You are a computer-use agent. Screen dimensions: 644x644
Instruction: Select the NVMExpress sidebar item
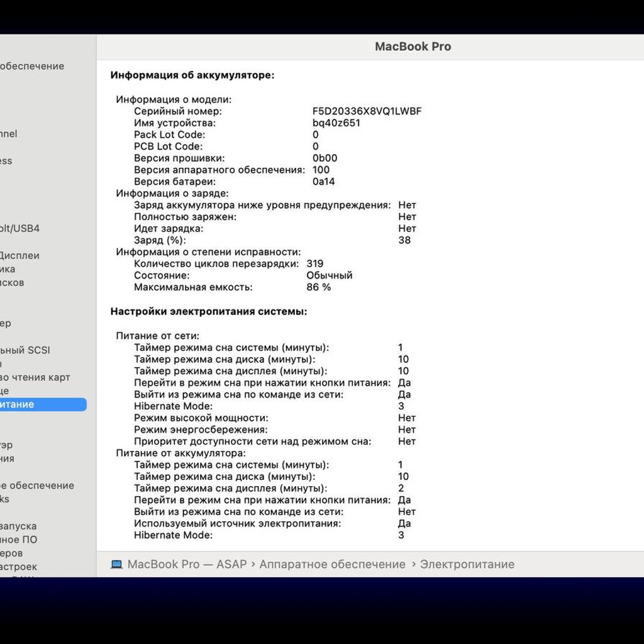(x=6, y=161)
